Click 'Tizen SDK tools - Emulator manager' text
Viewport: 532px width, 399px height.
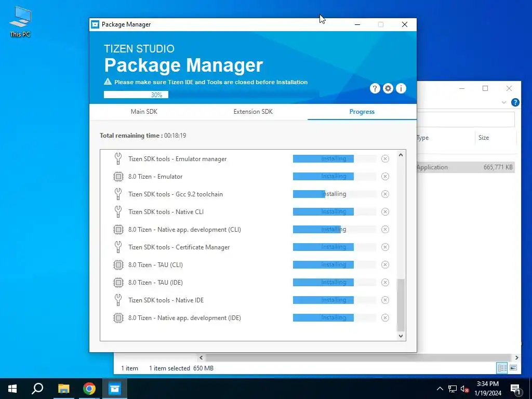[178, 159]
